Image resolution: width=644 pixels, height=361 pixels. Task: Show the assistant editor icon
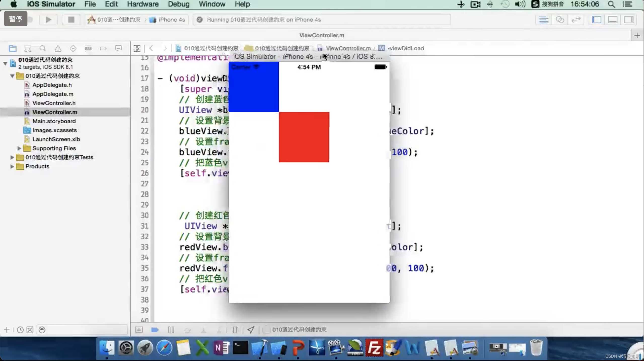click(x=560, y=20)
